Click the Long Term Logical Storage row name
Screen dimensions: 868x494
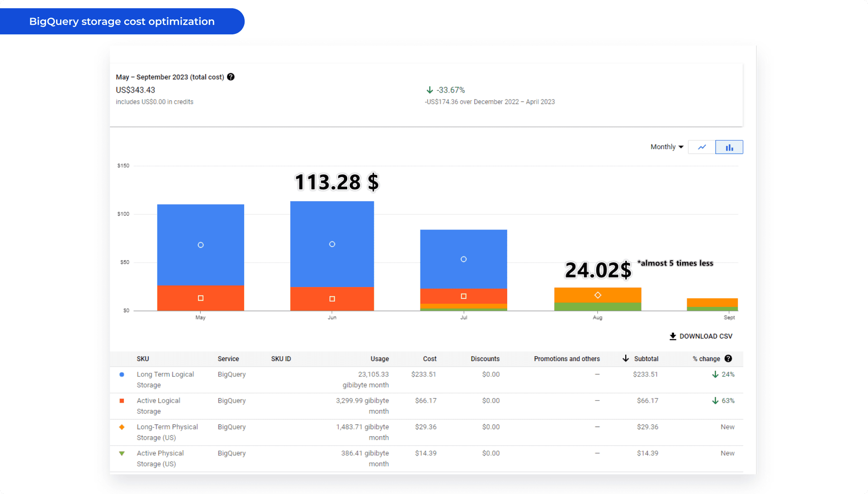(x=165, y=380)
